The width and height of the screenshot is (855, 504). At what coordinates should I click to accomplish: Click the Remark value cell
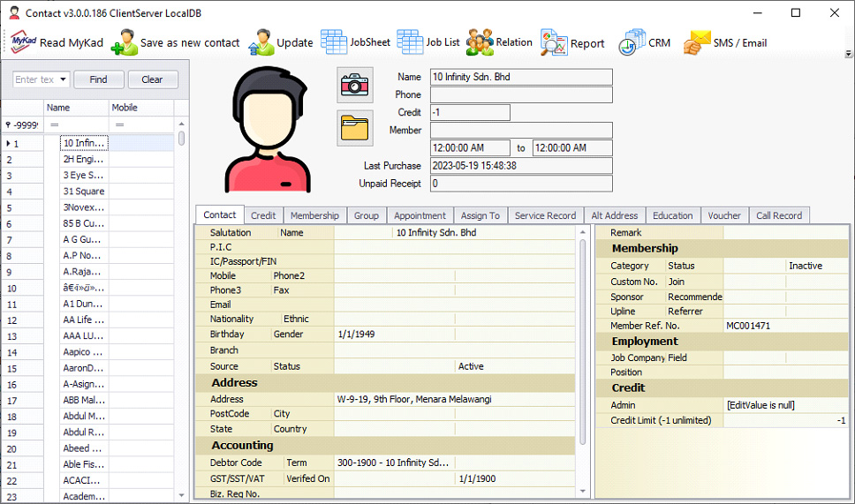786,233
